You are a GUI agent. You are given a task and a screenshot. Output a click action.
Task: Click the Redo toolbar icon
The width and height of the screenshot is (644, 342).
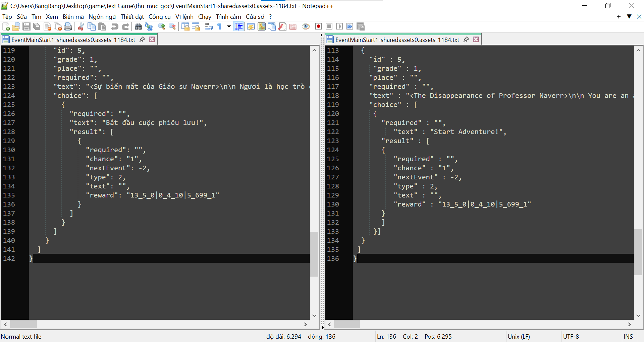coord(125,26)
